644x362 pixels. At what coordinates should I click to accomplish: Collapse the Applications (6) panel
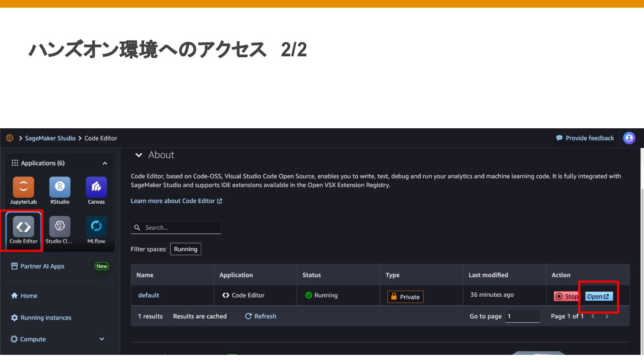(105, 163)
